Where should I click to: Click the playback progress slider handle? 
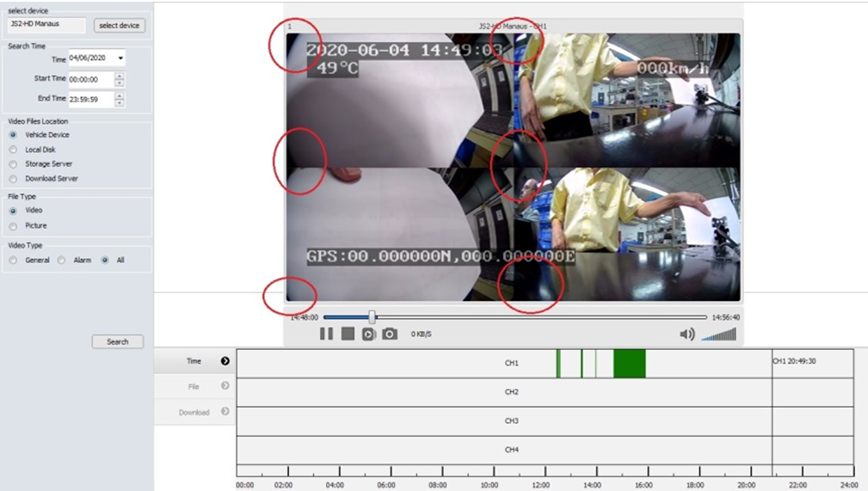(x=372, y=317)
